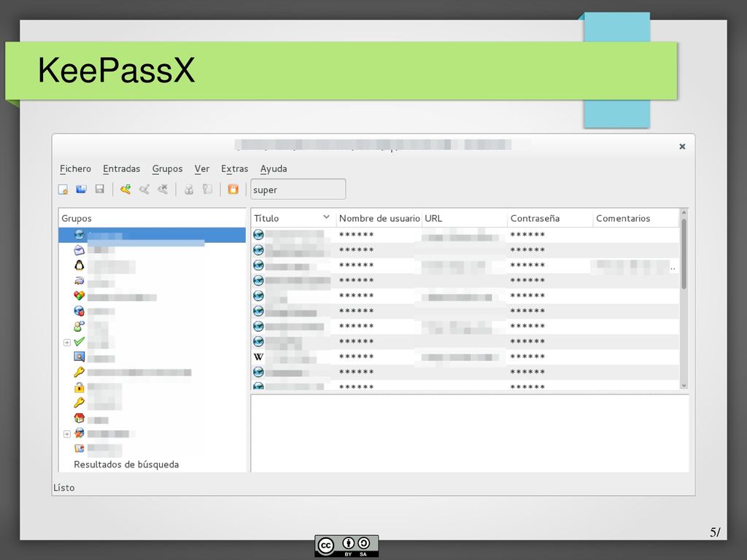Sort by Contraseña column header
Image resolution: width=747 pixels, height=560 pixels.
[550, 218]
